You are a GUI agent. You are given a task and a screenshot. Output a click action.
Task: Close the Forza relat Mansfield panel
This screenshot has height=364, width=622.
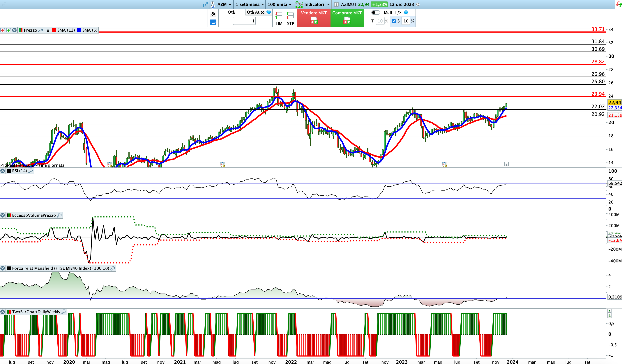(2, 268)
